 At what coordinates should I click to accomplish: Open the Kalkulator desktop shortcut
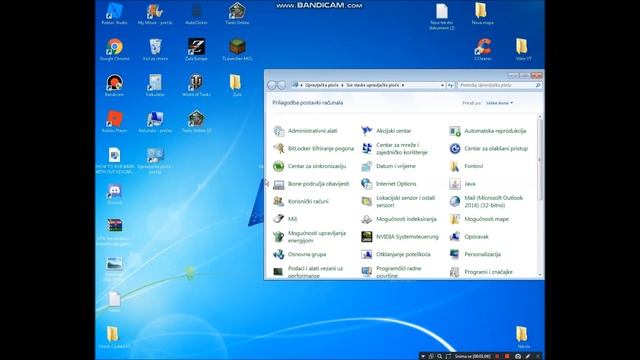click(155, 85)
